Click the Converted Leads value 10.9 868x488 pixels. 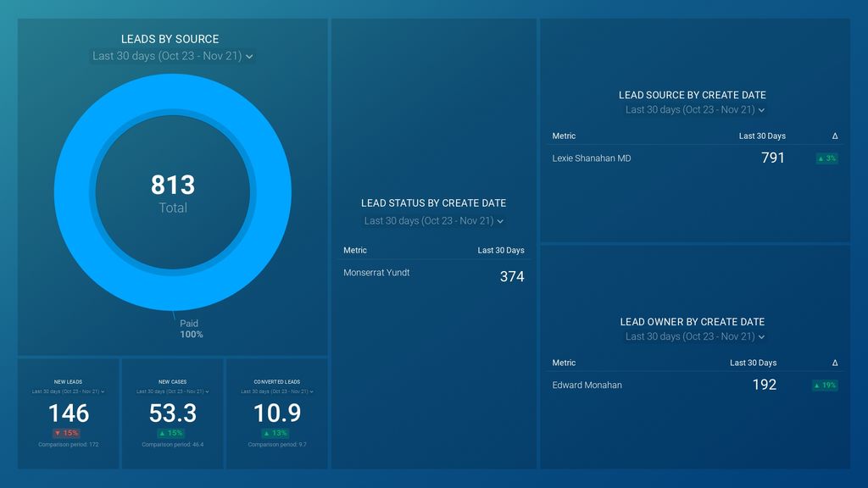click(x=277, y=413)
